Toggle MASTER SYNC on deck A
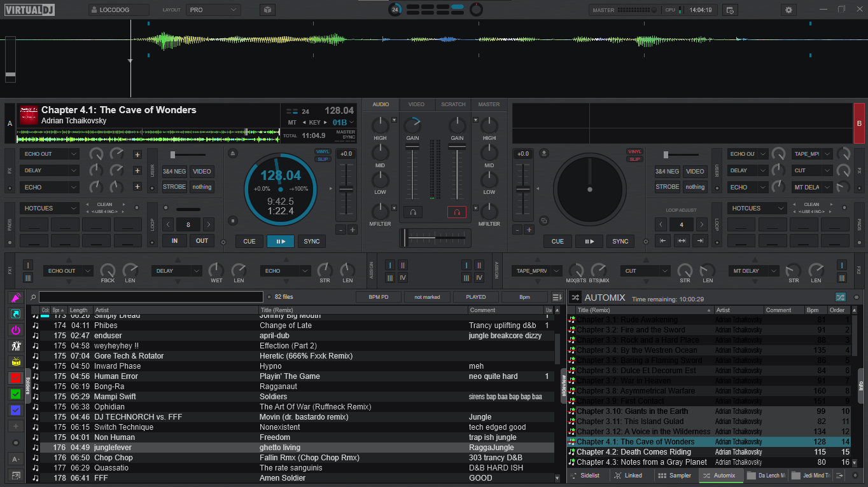The height and width of the screenshot is (487, 868). (x=346, y=134)
